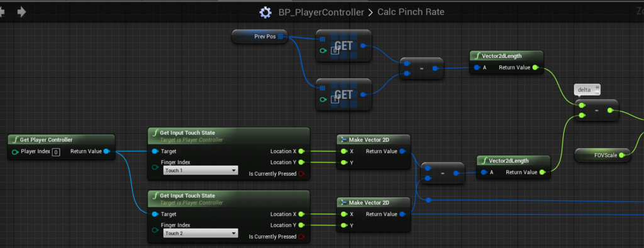644x248 pixels.
Task: Click index field of the lower GET node
Action: (335, 100)
